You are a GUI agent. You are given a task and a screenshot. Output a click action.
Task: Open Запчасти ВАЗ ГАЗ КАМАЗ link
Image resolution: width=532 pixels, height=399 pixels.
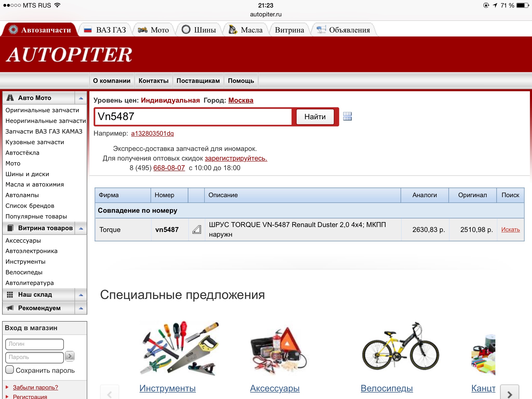pyautogui.click(x=44, y=131)
